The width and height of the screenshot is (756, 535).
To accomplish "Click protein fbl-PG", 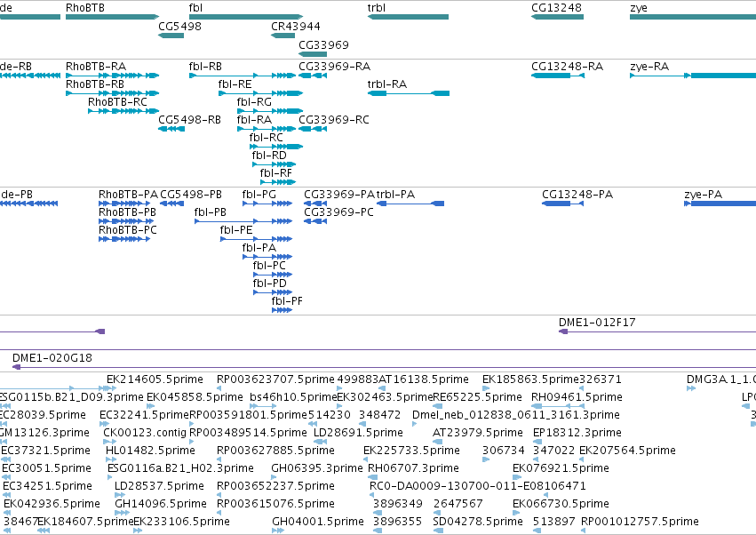I will point(267,204).
